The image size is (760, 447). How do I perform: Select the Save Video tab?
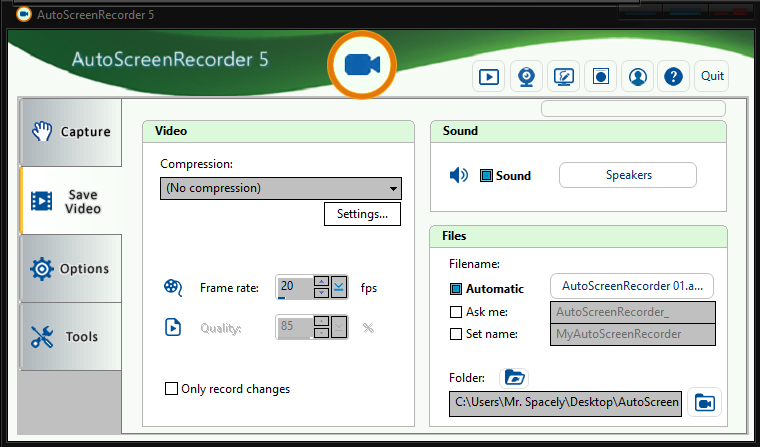pos(71,201)
